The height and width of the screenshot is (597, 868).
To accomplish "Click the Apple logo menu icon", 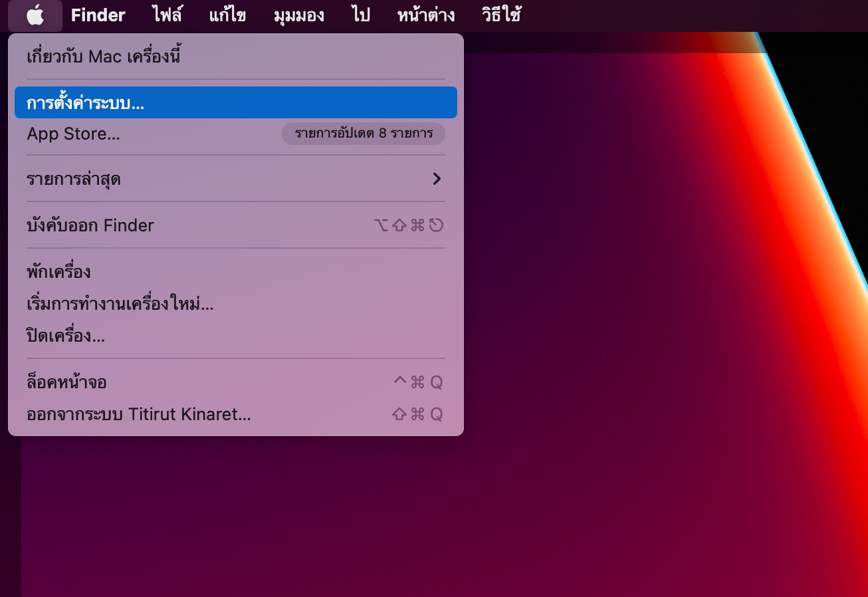I will coord(35,15).
